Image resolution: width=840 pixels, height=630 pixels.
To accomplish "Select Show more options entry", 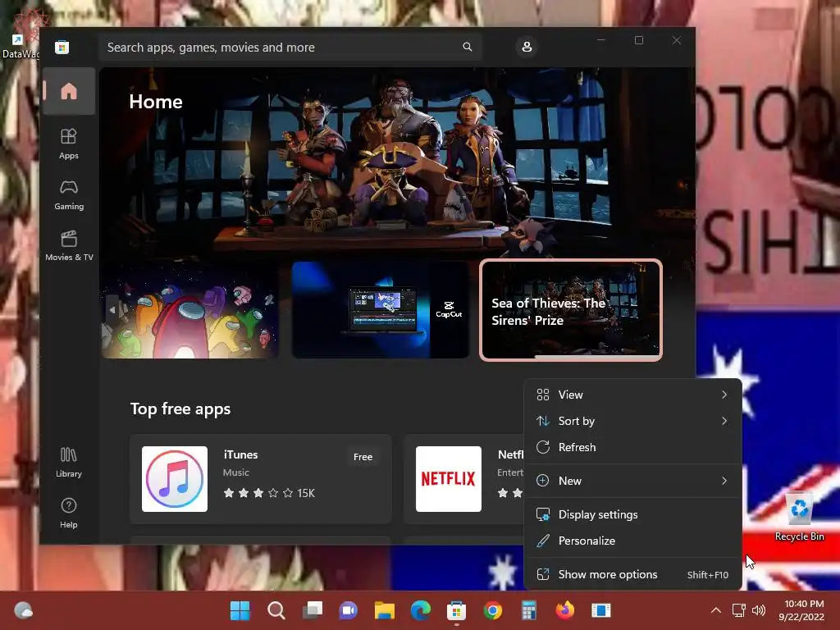I will [632, 575].
